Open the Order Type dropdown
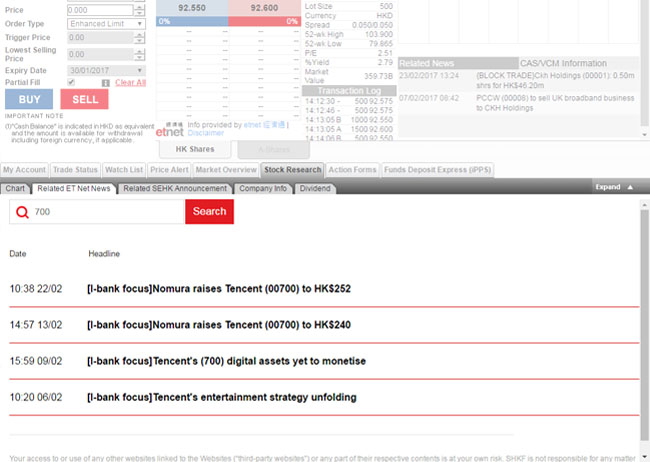The image size is (650, 462). coord(106,24)
